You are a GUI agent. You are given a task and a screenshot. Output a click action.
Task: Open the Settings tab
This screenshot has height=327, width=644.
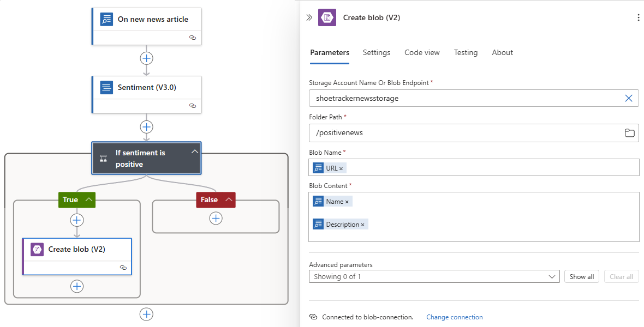377,52
